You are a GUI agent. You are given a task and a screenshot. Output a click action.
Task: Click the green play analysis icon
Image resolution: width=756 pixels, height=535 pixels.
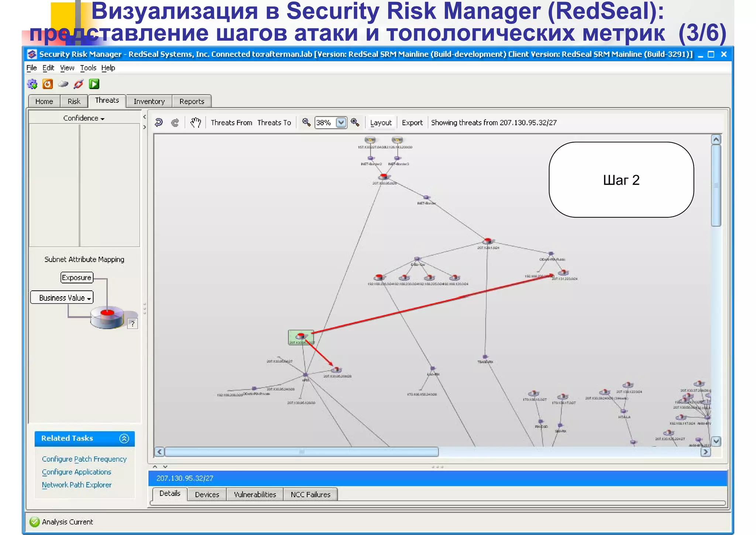94,84
